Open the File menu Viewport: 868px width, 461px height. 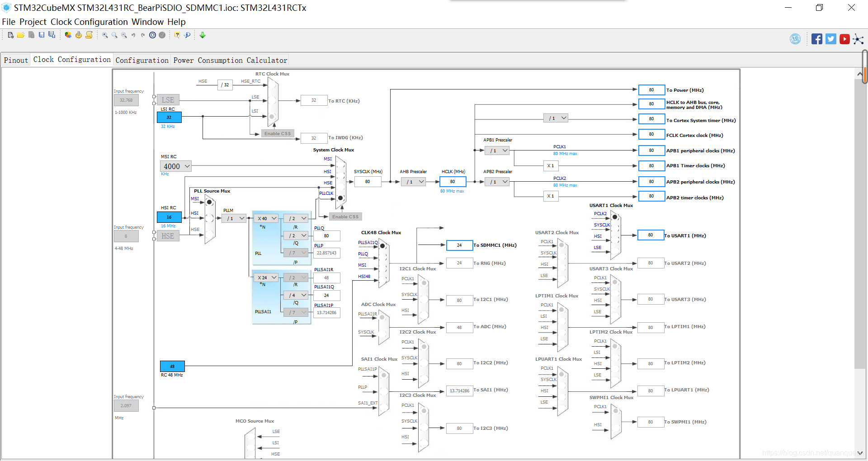[9, 22]
